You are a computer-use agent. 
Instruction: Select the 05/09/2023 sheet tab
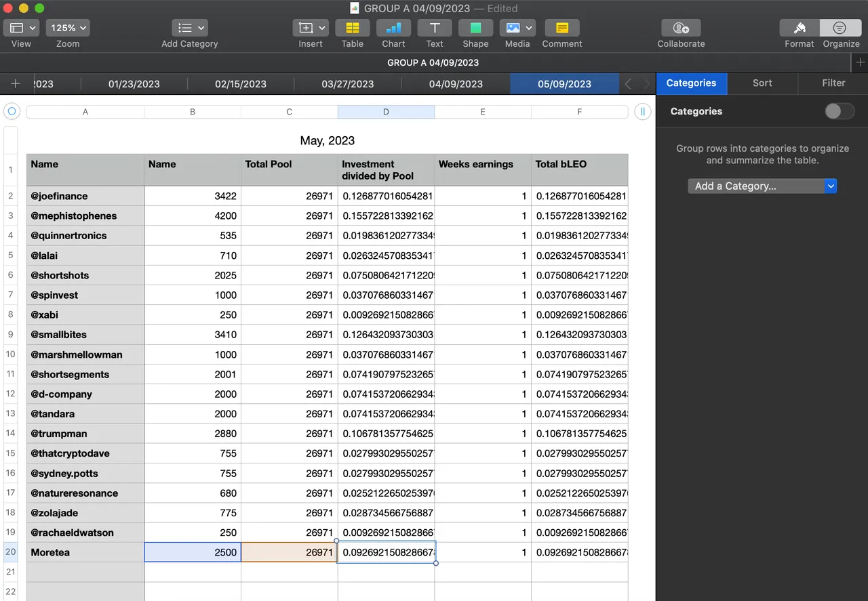(x=564, y=84)
